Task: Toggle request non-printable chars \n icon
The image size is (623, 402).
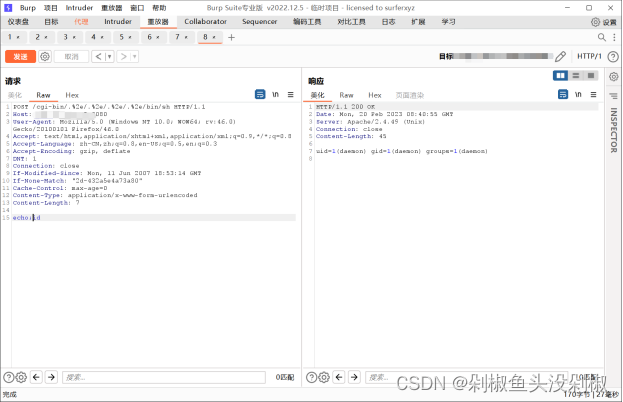Action: (x=275, y=95)
